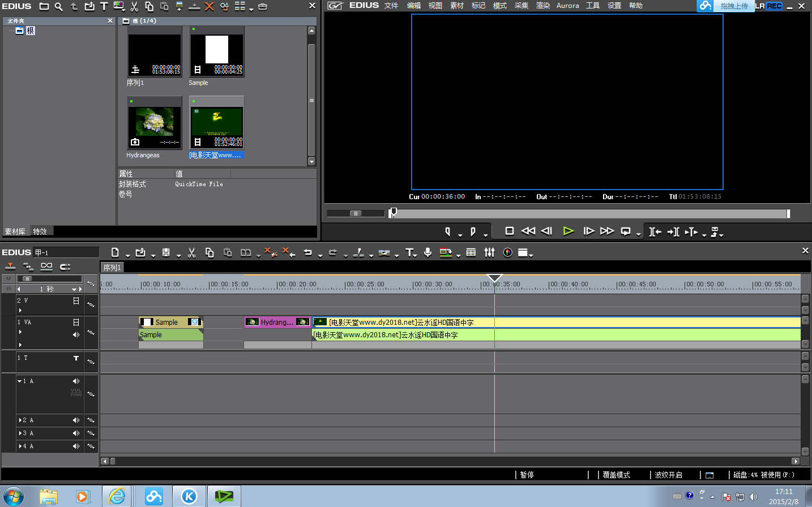812x507 pixels.
Task: Open the bin view mode dropdown arrow
Action: pyautogui.click(x=251, y=9)
